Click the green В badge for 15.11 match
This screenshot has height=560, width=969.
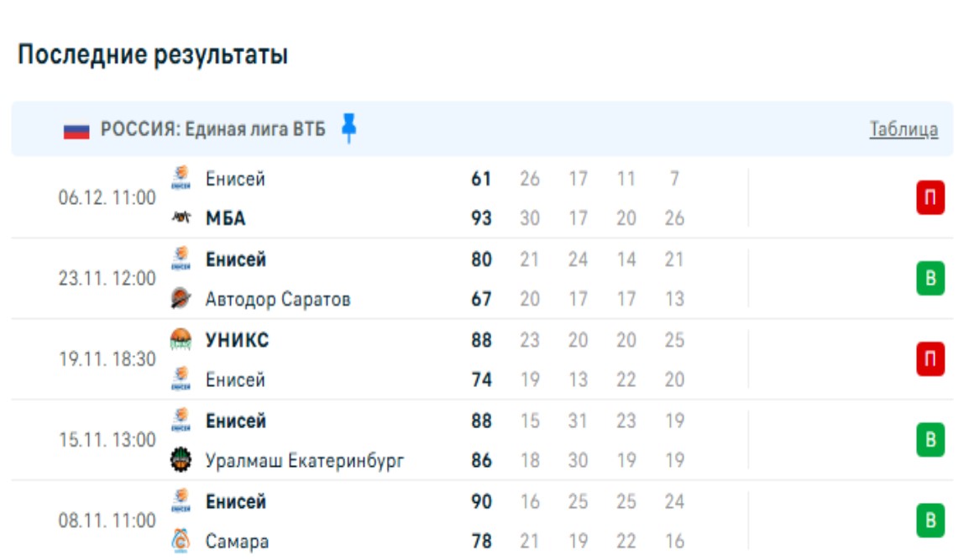tap(930, 440)
